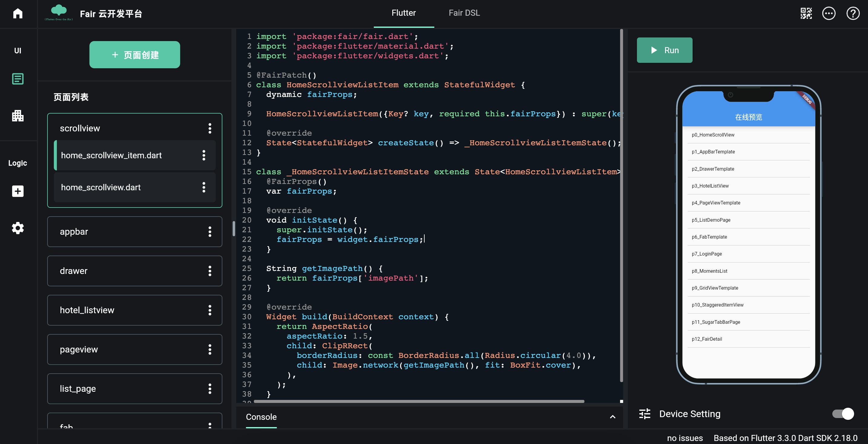Open the QR code icon
Viewport: 868px width, 444px height.
[x=806, y=14]
